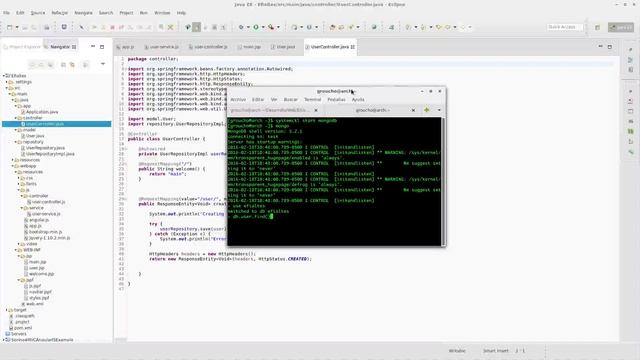This screenshot has width=640, height=360.
Task: Click the Run External Tools icon
Action: pyautogui.click(x=271, y=27)
